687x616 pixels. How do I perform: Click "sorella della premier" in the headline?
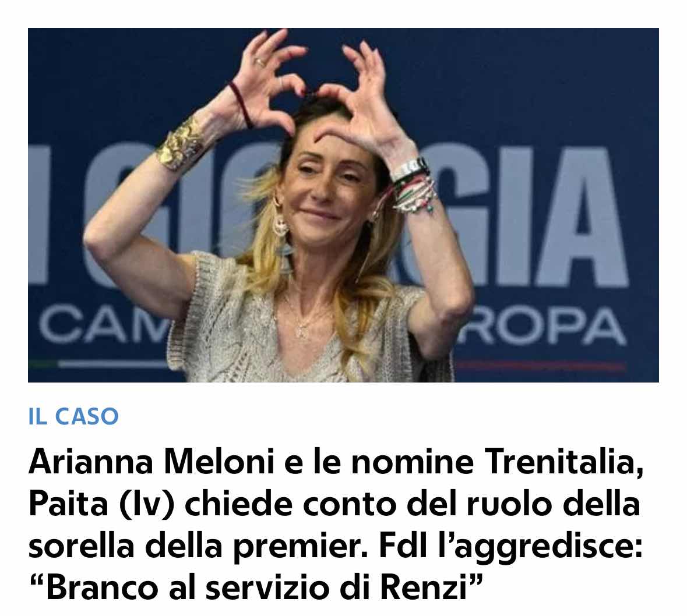click(198, 546)
